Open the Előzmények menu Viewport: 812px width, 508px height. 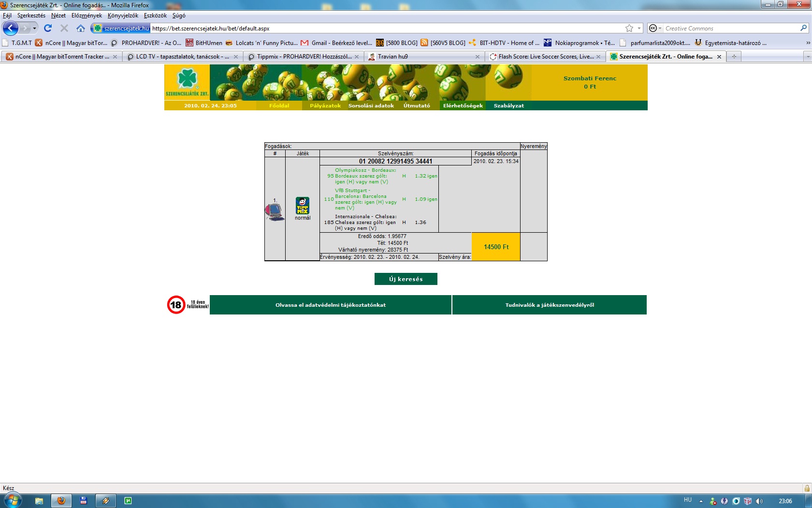click(x=87, y=15)
